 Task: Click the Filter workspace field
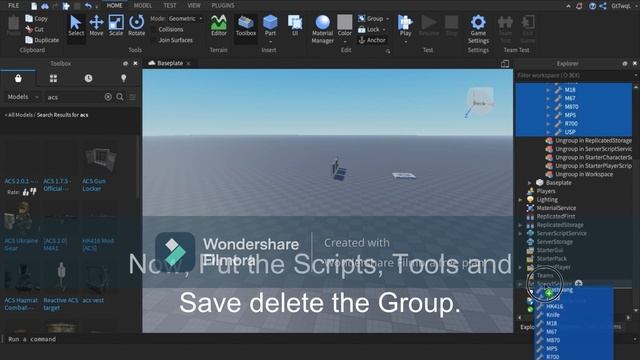tap(573, 76)
